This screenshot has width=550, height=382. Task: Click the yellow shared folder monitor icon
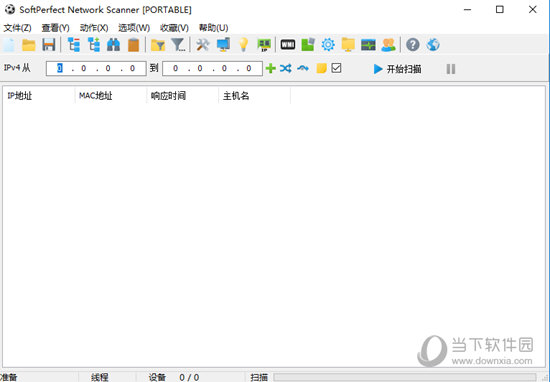tap(348, 45)
